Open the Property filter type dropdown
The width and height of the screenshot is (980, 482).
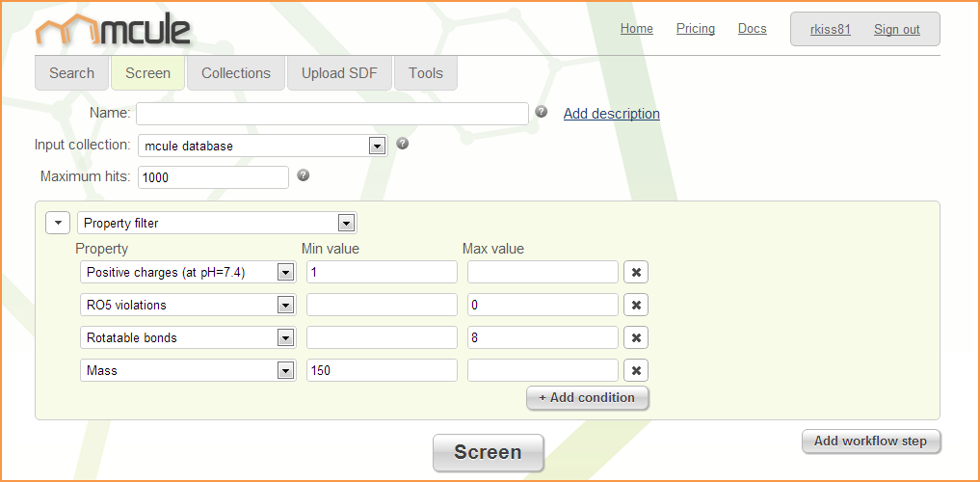click(346, 223)
